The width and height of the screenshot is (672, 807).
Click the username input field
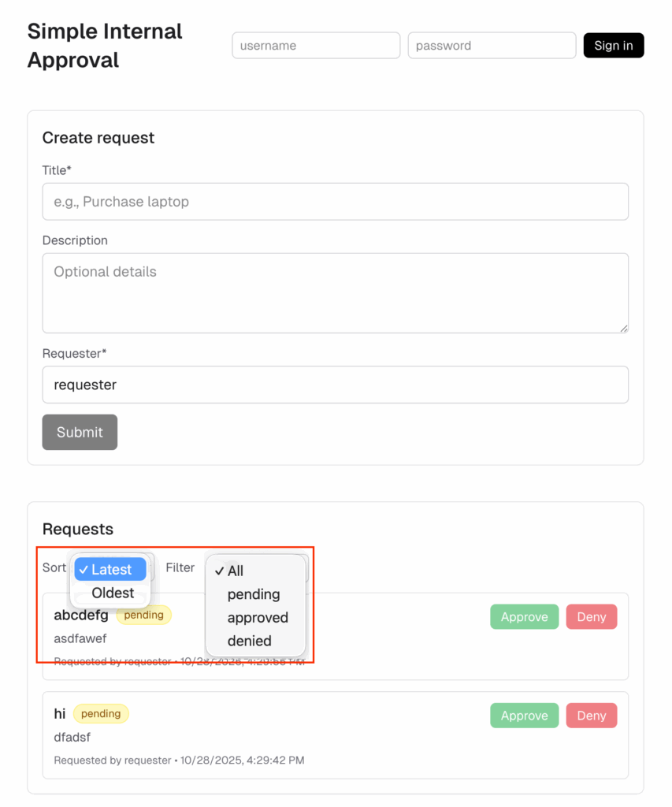[316, 46]
